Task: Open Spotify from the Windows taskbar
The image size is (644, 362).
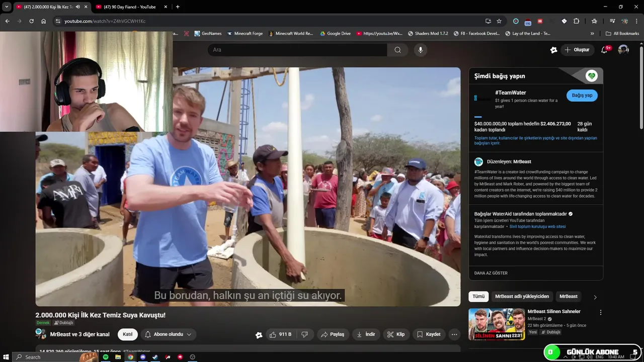Action: point(106,357)
